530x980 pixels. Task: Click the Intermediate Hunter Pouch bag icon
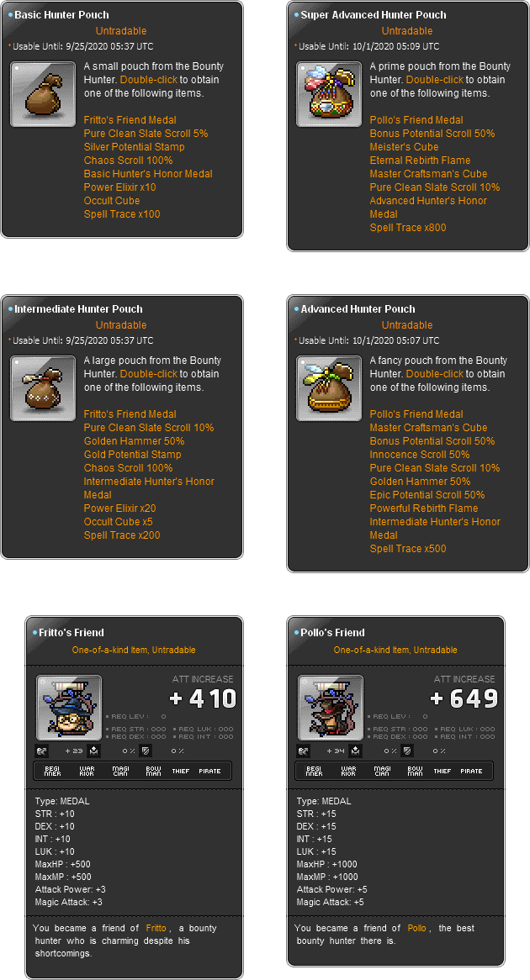point(43,388)
